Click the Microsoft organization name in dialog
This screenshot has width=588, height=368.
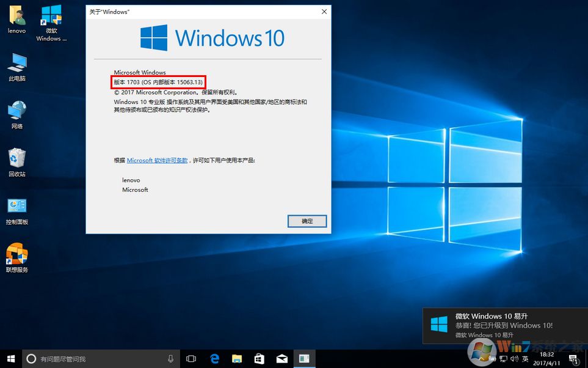click(x=135, y=190)
